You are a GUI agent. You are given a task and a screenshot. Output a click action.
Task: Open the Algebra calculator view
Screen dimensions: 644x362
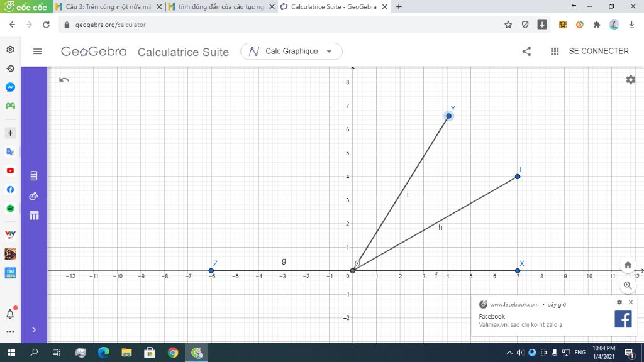click(34, 176)
